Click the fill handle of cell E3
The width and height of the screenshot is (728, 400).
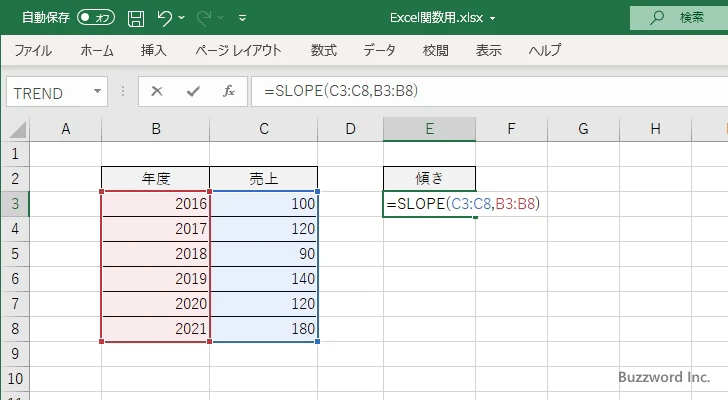(475, 217)
